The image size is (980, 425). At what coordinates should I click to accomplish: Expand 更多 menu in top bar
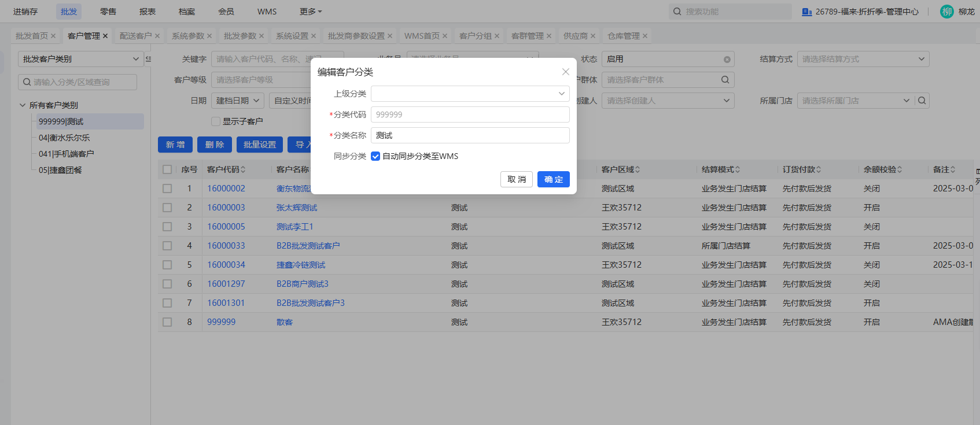tap(311, 12)
